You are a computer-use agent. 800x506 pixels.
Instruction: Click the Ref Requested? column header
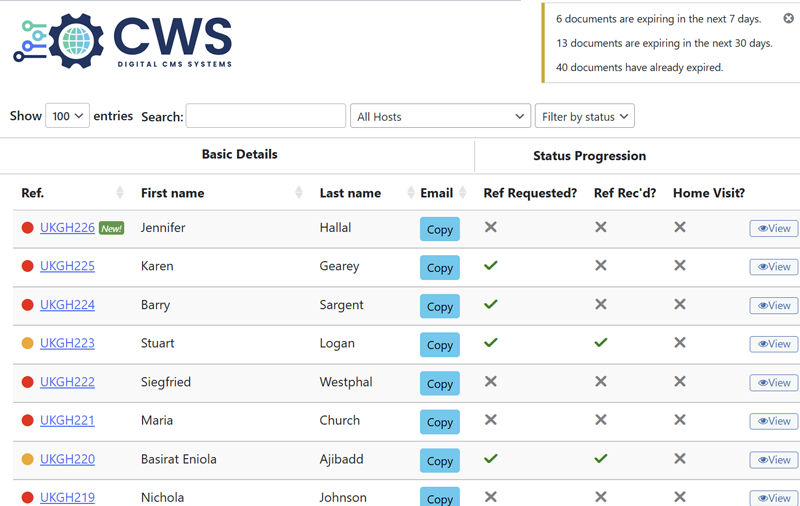[530, 193]
